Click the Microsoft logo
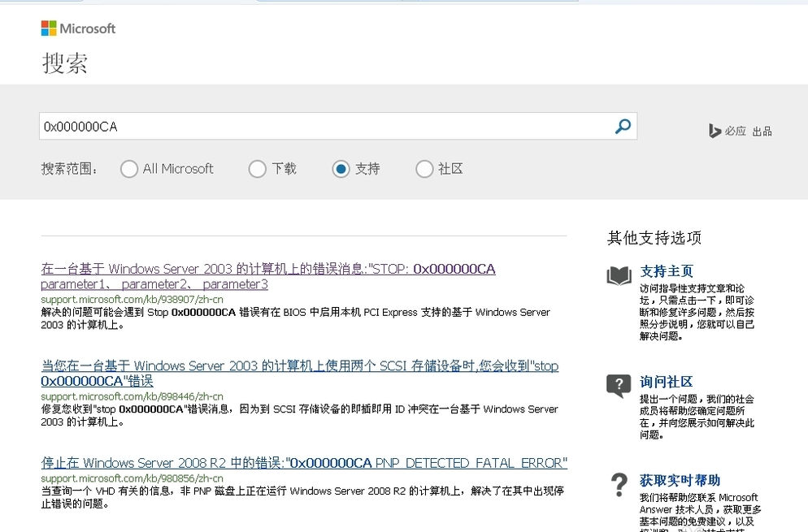This screenshot has height=532, width=808. 77,28
